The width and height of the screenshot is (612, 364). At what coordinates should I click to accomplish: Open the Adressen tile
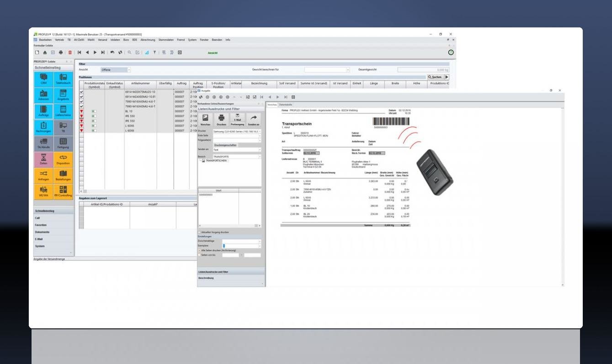click(43, 95)
